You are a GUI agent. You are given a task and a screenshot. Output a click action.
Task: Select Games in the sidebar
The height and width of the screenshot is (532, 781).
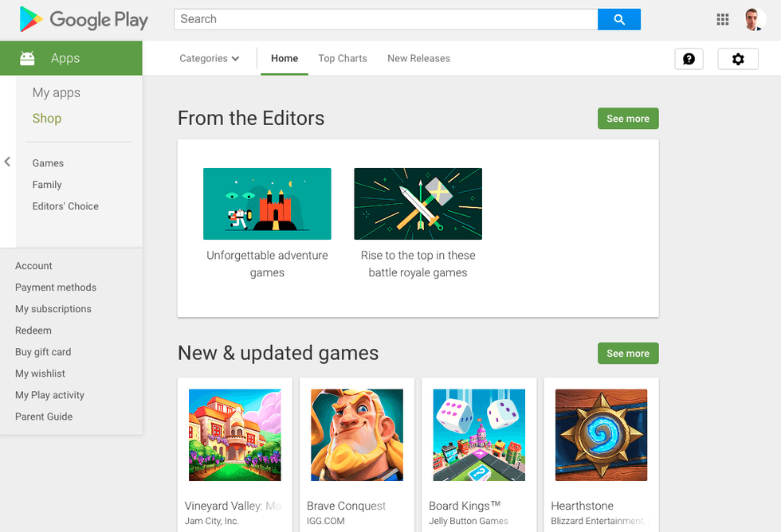(48, 162)
